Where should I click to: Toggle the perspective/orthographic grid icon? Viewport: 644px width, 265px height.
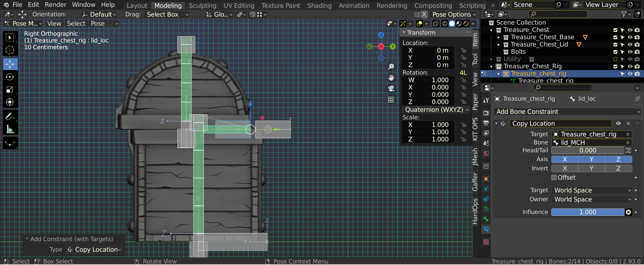click(391, 100)
